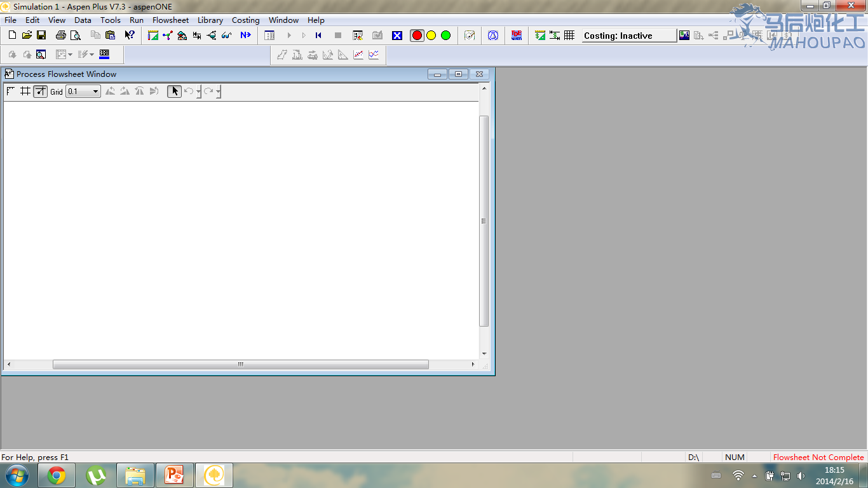Open the Flowsheet menu
The height and width of the screenshot is (488, 868).
tap(170, 20)
